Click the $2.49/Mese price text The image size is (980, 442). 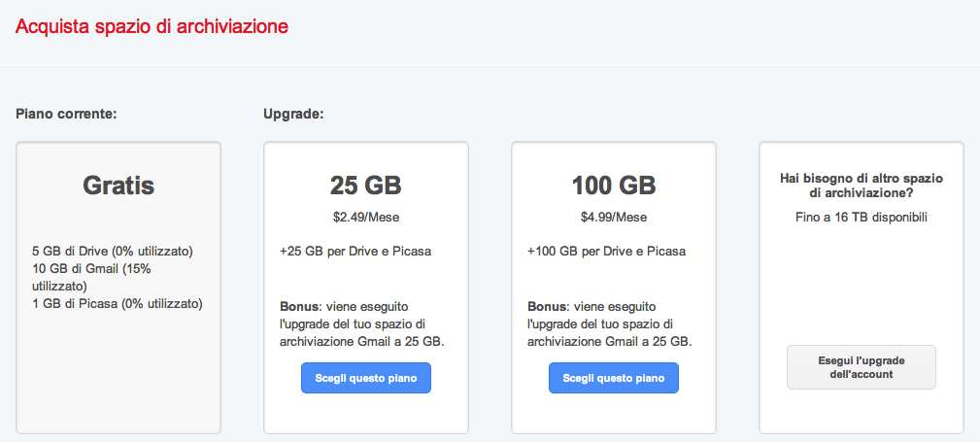point(365,217)
